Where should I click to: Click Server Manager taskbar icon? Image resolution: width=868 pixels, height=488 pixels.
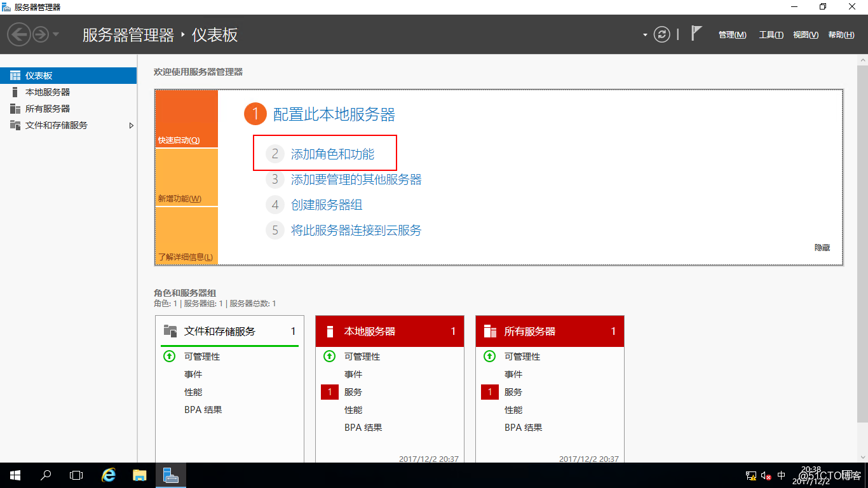(x=170, y=475)
